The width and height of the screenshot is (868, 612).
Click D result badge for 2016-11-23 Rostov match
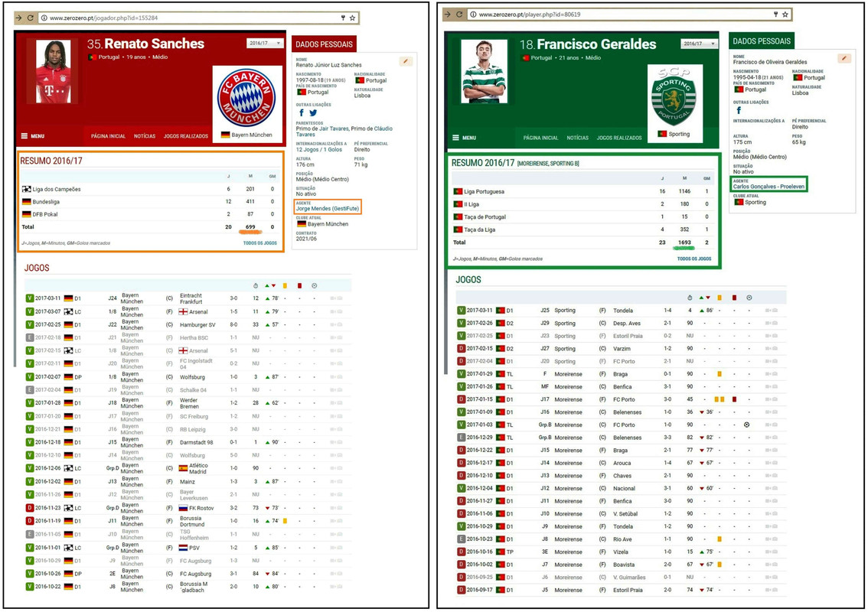coord(30,508)
